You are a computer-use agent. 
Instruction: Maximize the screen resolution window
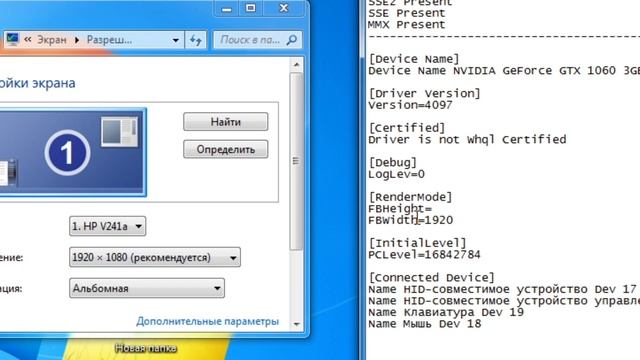pyautogui.click(x=251, y=8)
